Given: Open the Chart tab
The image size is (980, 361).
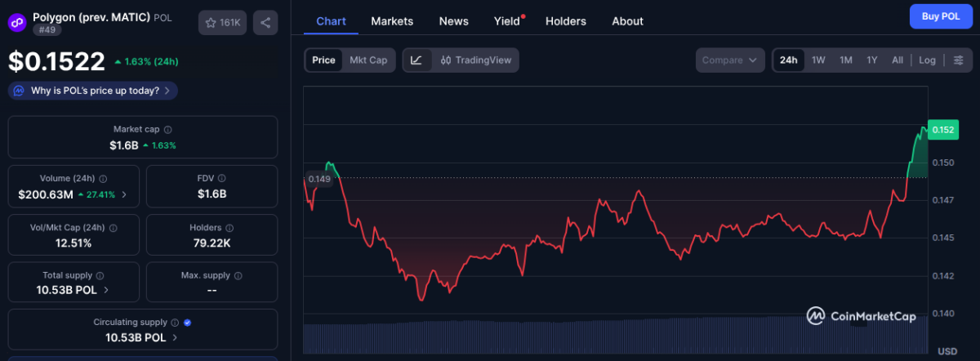Looking at the screenshot, I should pos(331,21).
